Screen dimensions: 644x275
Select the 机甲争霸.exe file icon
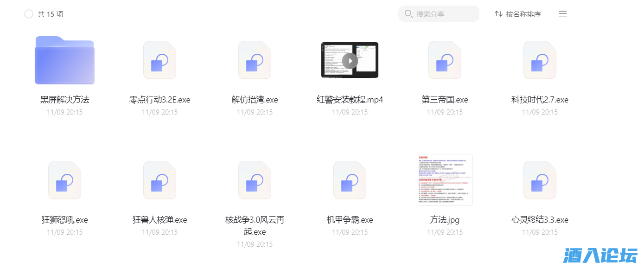(x=350, y=180)
